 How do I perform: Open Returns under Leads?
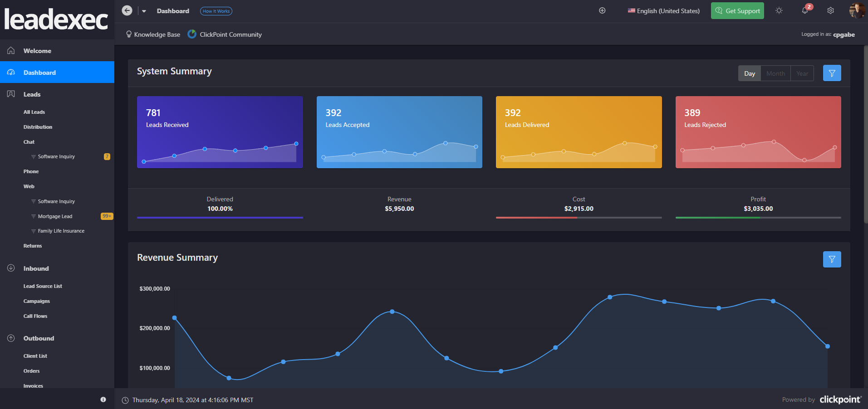coord(33,246)
